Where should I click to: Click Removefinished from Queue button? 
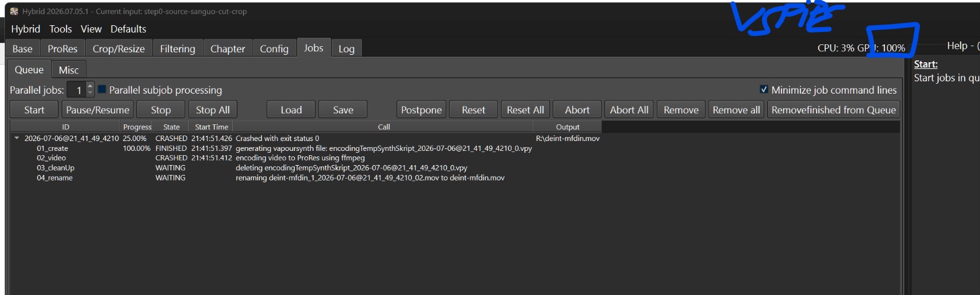pos(833,110)
